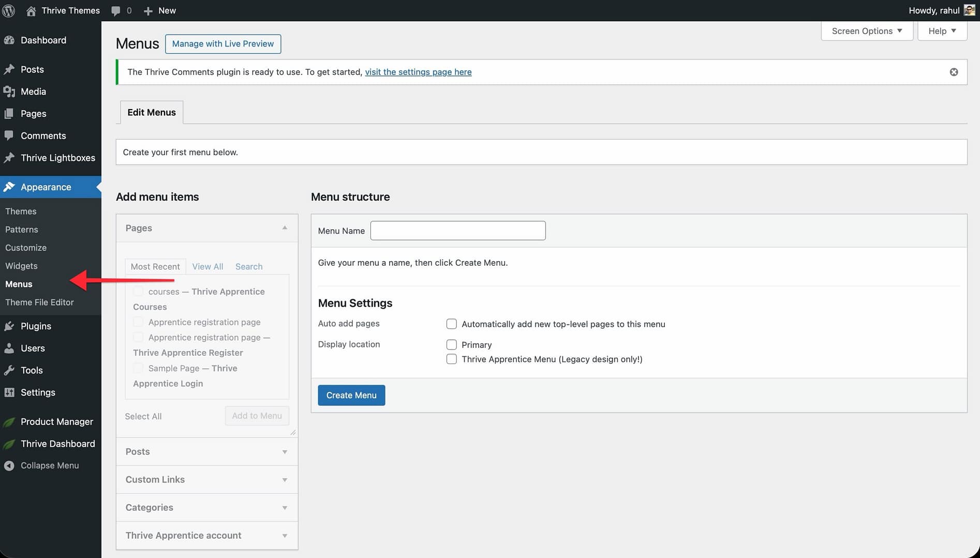Image resolution: width=980 pixels, height=558 pixels.
Task: Click the Create Menu button
Action: [x=351, y=395]
